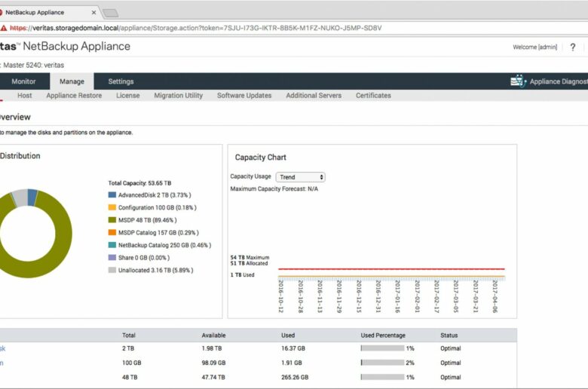Click the '1.98 TB' available cell
The image size is (588, 389).
pyautogui.click(x=212, y=348)
